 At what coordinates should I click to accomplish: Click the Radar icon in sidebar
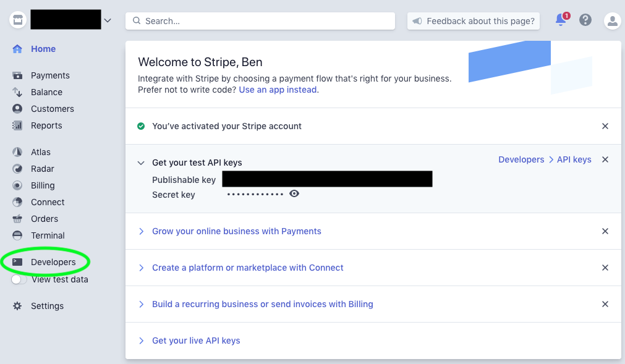click(18, 169)
